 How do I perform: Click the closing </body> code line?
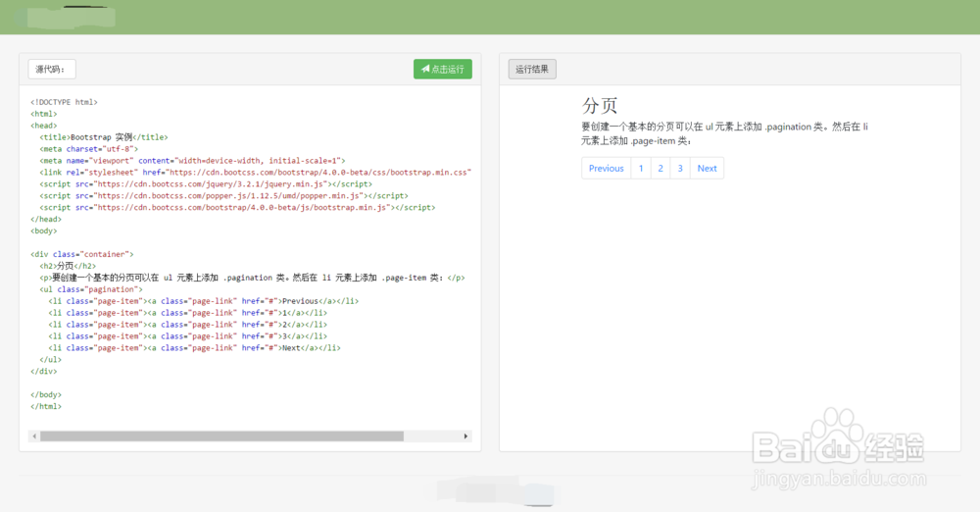pyautogui.click(x=46, y=395)
